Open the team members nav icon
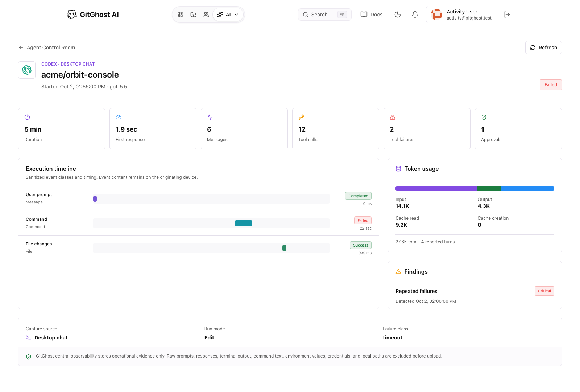Image resolution: width=580 pixels, height=392 pixels. [x=206, y=15]
